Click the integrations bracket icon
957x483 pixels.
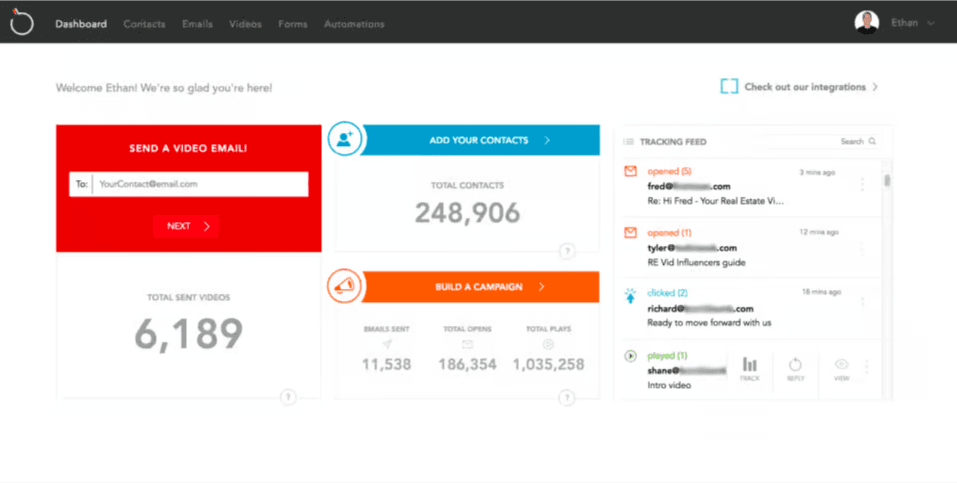pos(729,87)
